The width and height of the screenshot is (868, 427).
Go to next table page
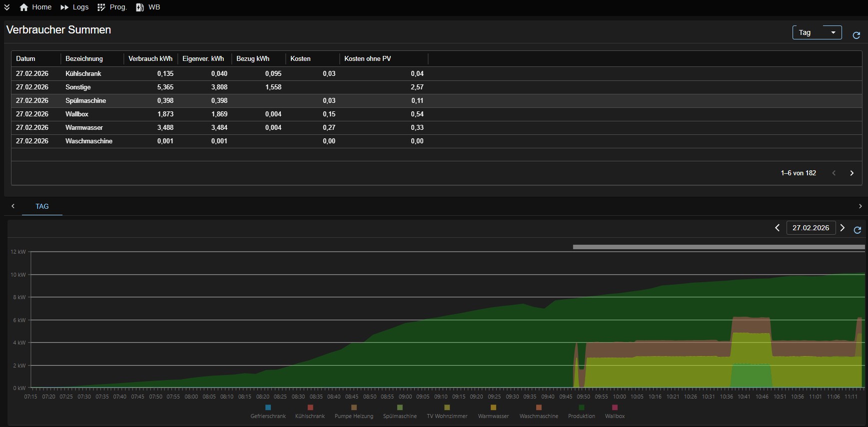pos(852,173)
